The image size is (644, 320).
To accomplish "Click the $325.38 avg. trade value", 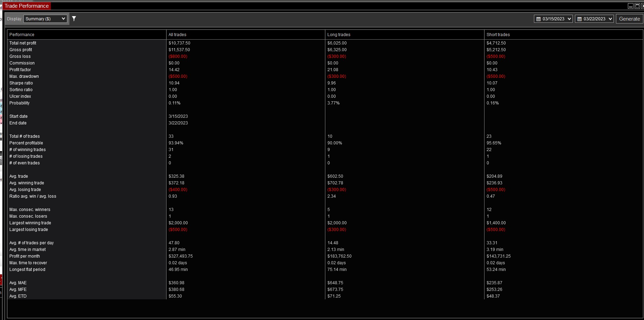I will coord(176,176).
